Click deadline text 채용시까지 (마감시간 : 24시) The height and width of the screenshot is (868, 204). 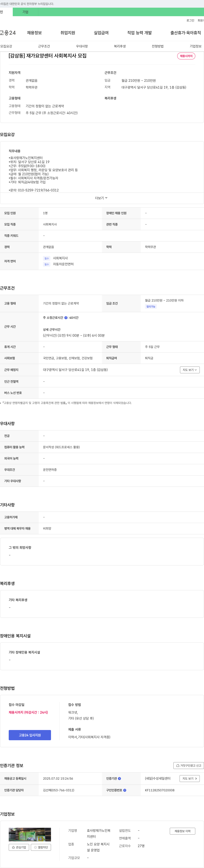28,712
